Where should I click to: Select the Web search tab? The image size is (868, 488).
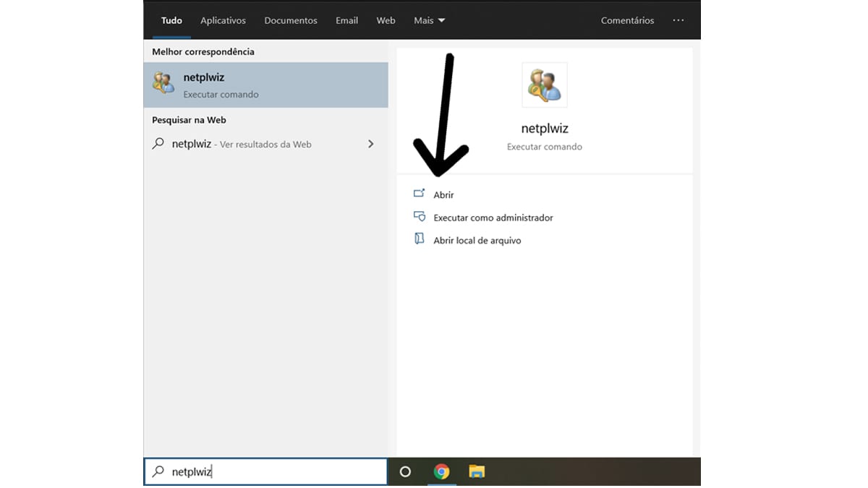tap(386, 20)
